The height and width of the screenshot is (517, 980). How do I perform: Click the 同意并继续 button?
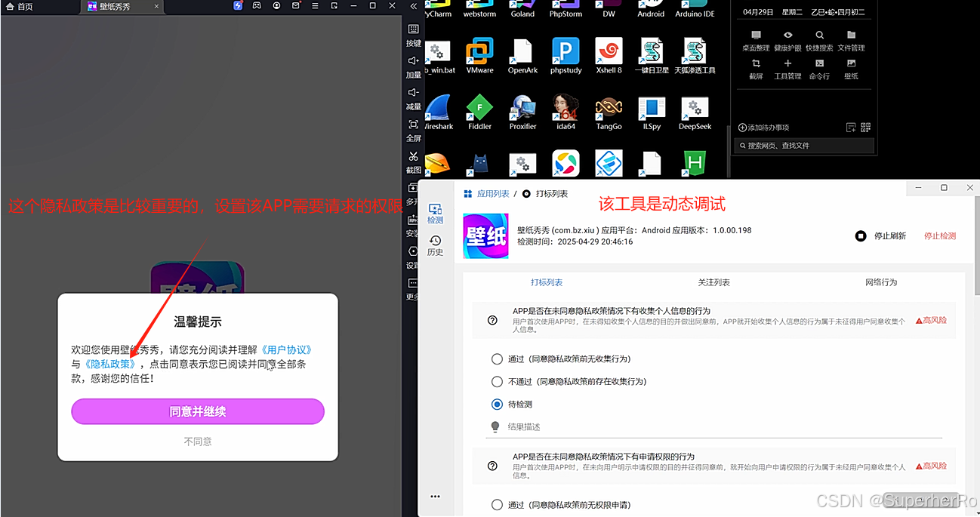198,411
